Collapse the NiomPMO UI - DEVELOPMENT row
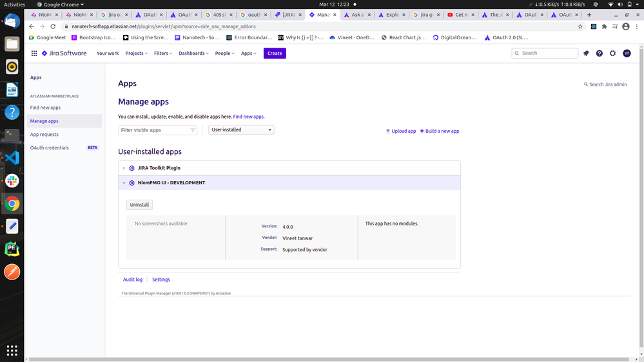The width and height of the screenshot is (644, 362). (x=124, y=183)
